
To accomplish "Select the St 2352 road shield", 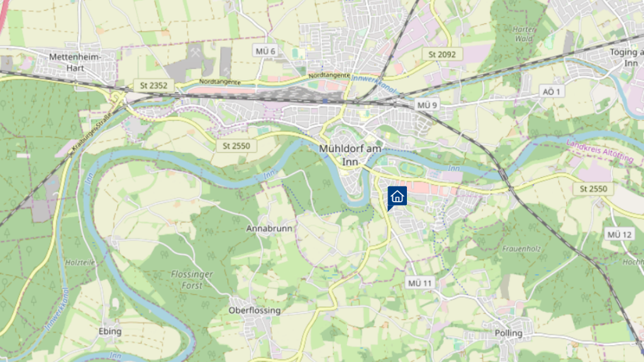I will pos(153,85).
